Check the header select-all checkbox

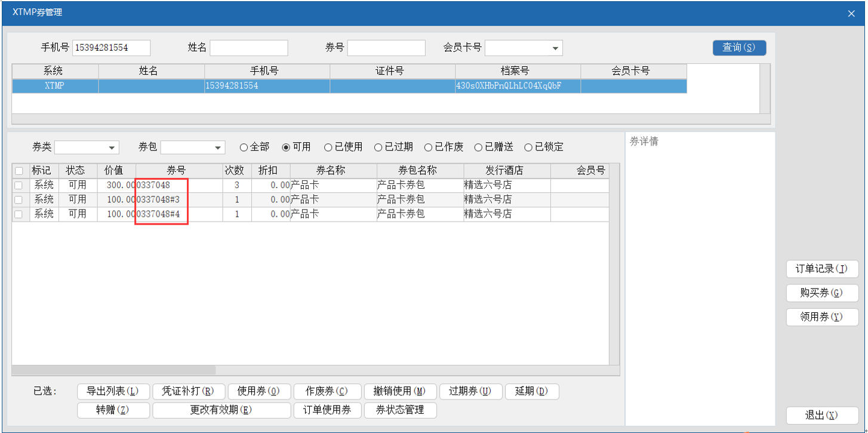(x=19, y=171)
